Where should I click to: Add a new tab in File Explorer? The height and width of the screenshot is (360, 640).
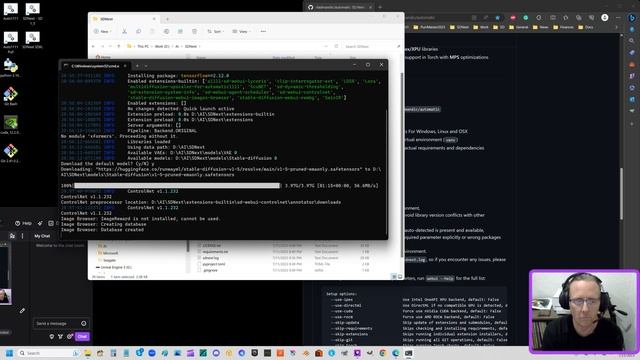(x=167, y=19)
